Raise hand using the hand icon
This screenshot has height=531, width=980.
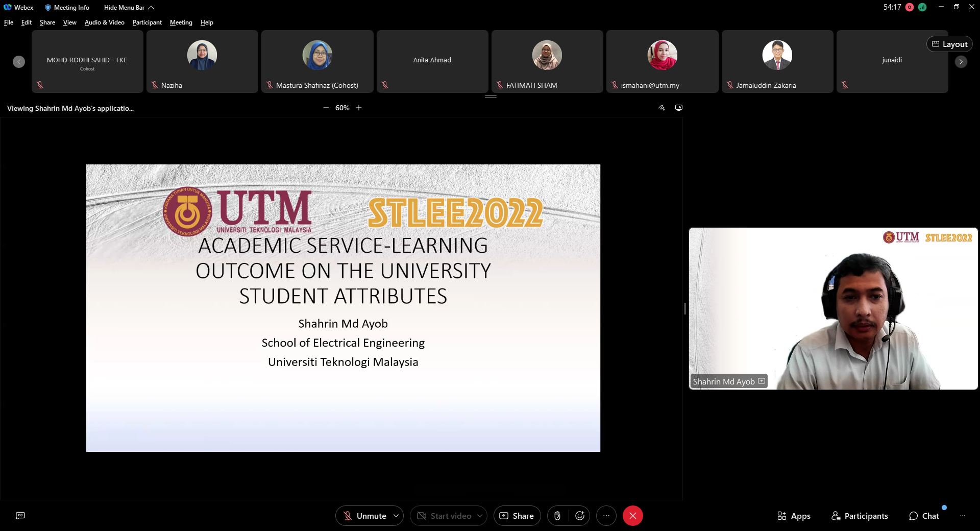pyautogui.click(x=557, y=516)
